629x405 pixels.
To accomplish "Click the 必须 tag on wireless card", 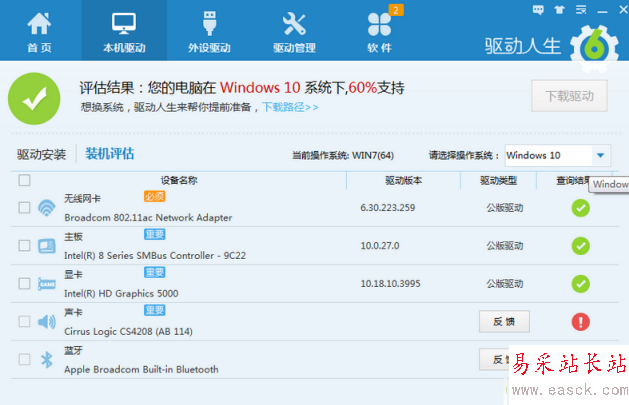I will coord(154,196).
